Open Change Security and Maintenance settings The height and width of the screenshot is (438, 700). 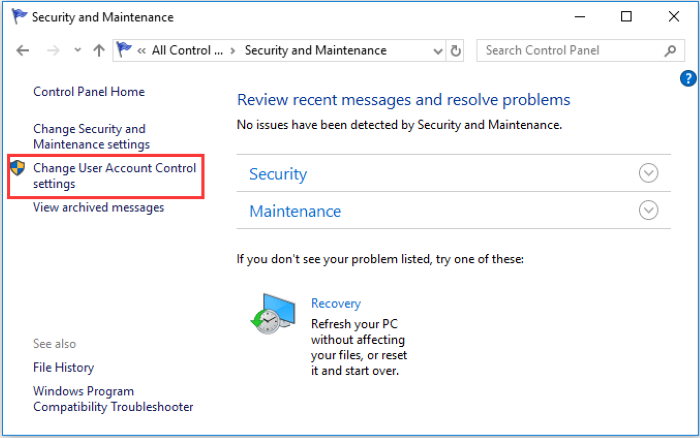point(92,137)
